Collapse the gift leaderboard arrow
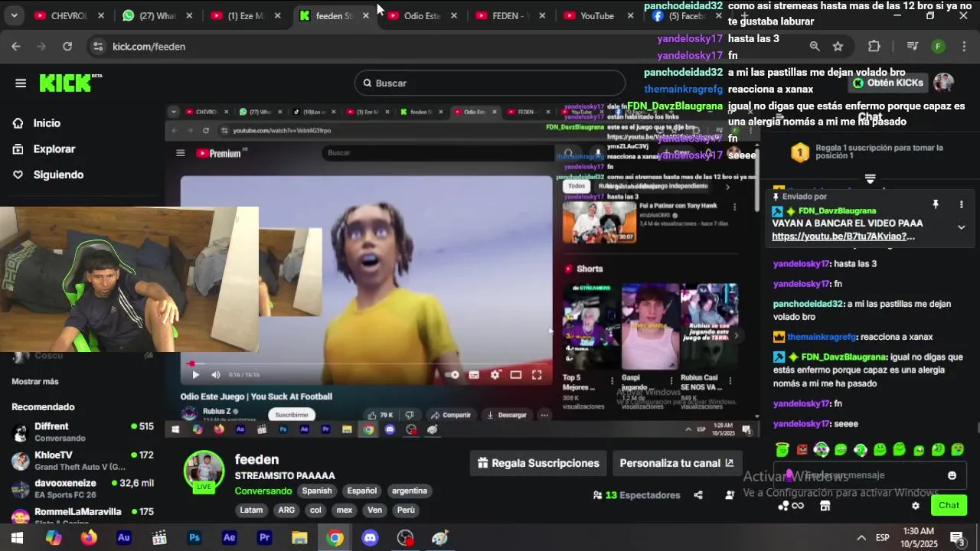Viewport: 980px width, 551px height. pos(870,179)
